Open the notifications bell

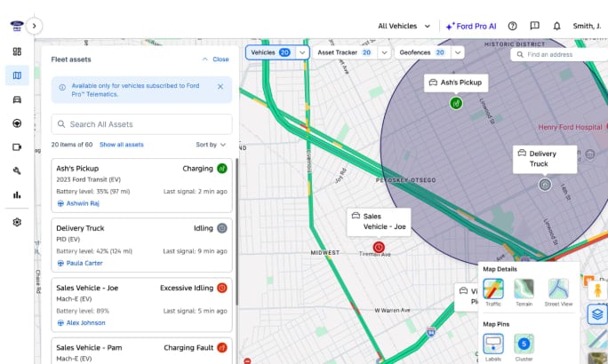[x=556, y=26]
